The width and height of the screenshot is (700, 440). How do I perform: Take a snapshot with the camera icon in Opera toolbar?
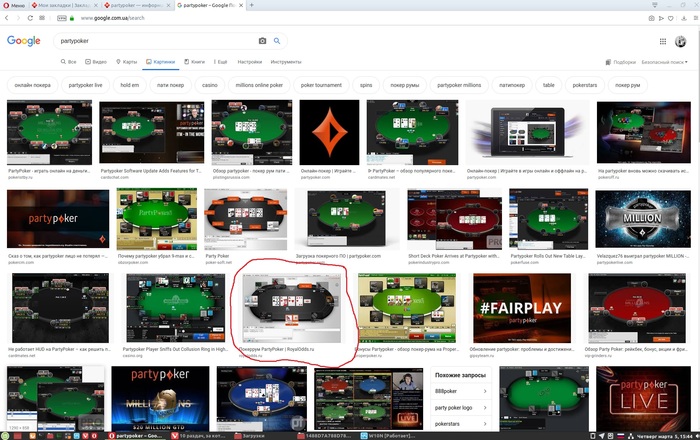[651, 18]
